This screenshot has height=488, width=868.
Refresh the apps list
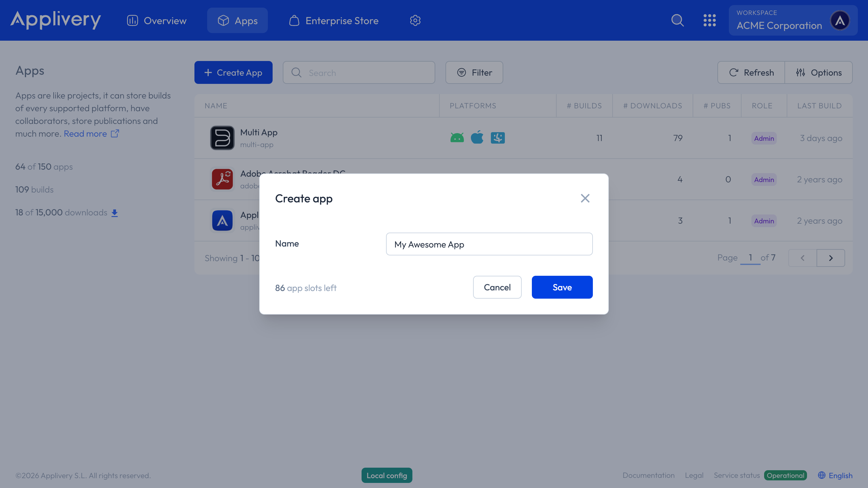pos(751,72)
